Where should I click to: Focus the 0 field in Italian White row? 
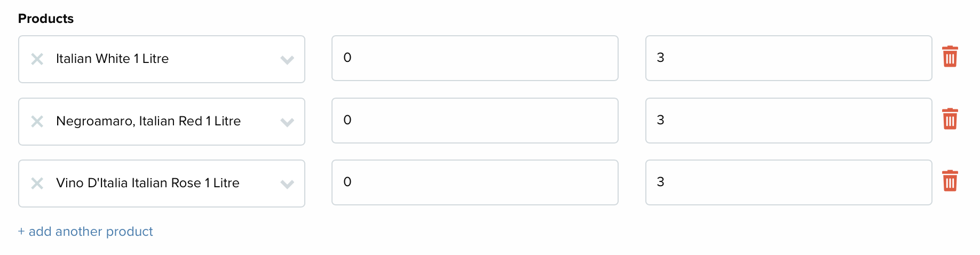tap(475, 58)
